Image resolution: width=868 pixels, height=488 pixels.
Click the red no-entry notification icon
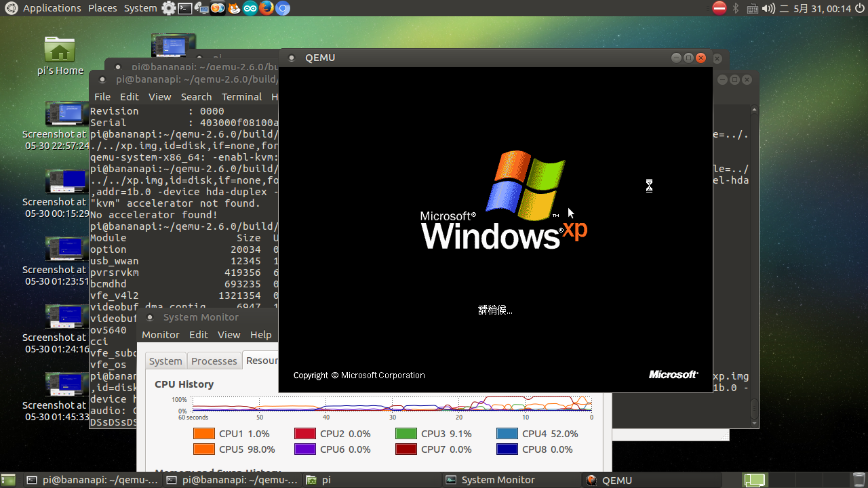(719, 8)
